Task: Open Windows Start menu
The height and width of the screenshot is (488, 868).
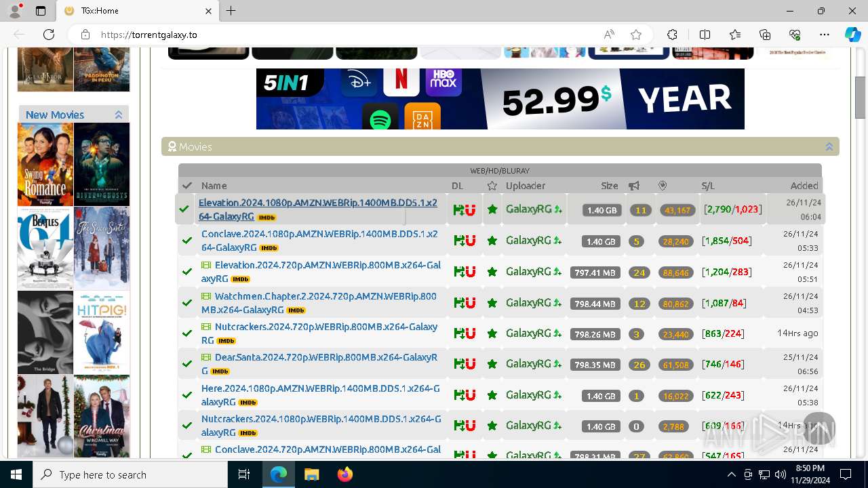Action: click(16, 474)
